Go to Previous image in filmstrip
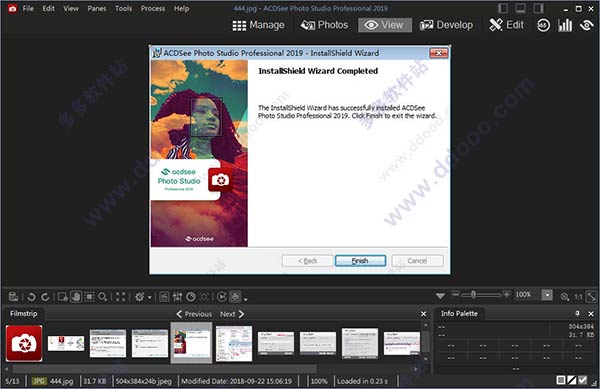 [x=194, y=314]
